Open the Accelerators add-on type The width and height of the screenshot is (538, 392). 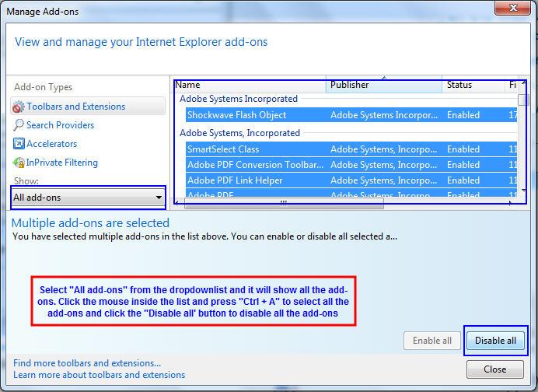point(52,143)
